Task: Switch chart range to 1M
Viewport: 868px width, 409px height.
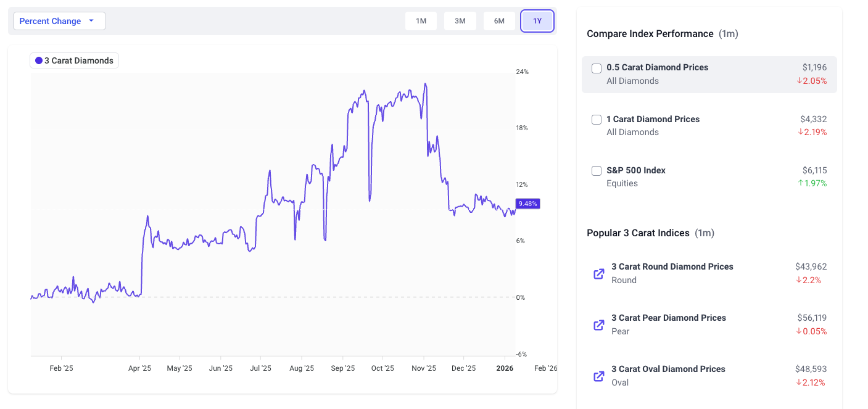Action: tap(421, 21)
